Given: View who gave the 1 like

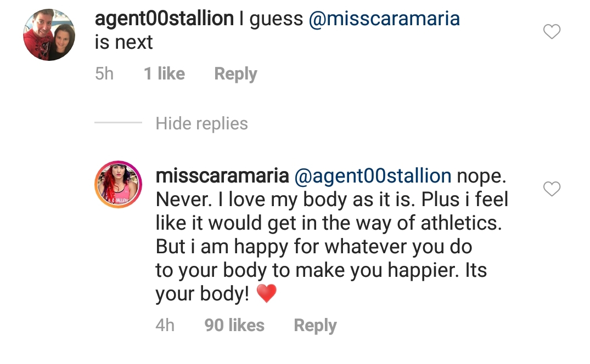Looking at the screenshot, I should [165, 73].
